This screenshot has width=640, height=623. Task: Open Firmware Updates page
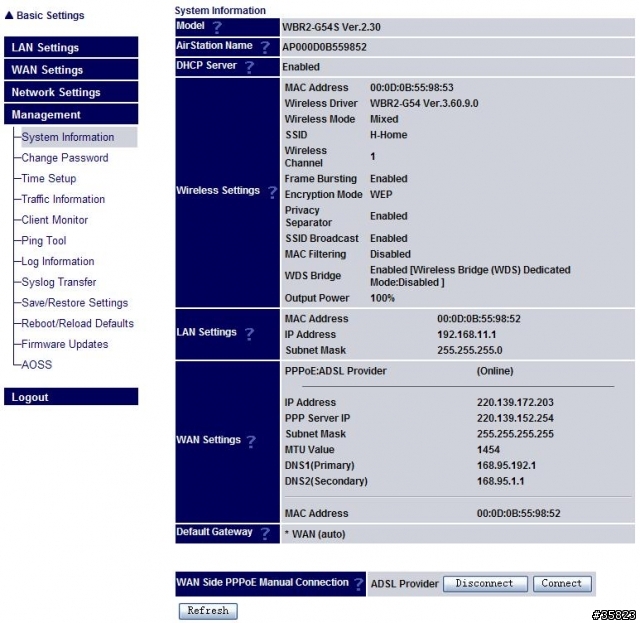pos(65,344)
